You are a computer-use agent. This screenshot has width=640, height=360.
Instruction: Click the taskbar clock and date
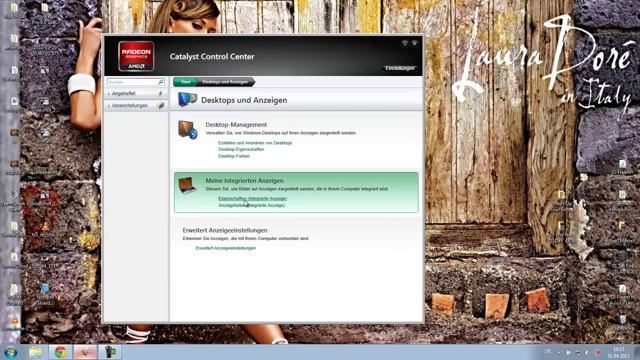[x=618, y=353]
